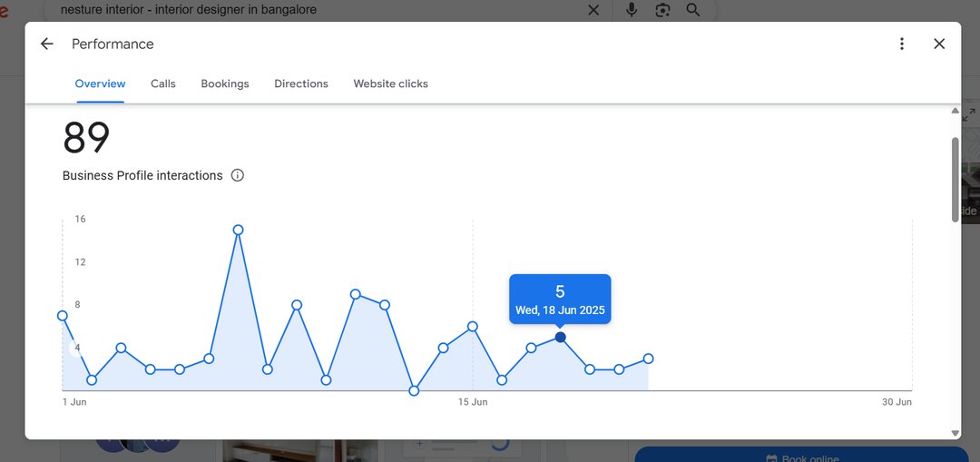View the Directions tab
Screen dimensions: 980x462
(301, 84)
